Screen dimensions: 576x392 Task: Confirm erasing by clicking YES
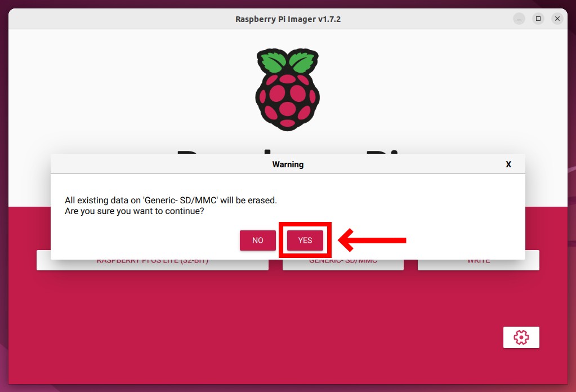305,240
